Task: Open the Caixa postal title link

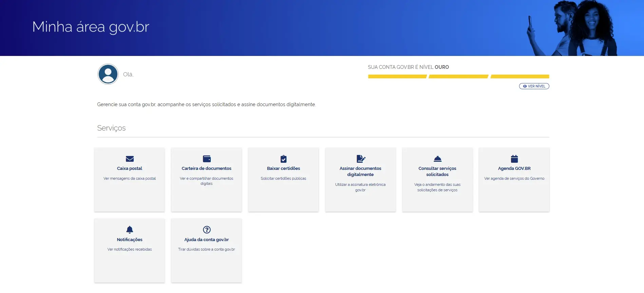Action: [x=130, y=169]
